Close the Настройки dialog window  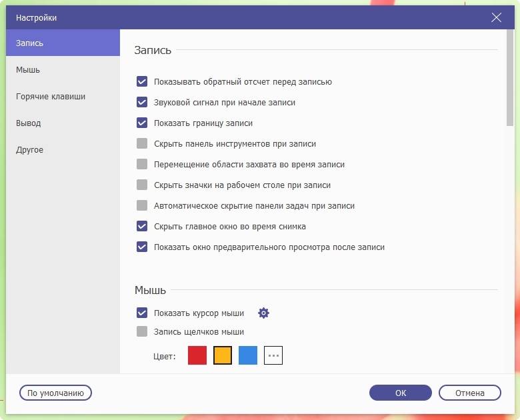point(496,18)
